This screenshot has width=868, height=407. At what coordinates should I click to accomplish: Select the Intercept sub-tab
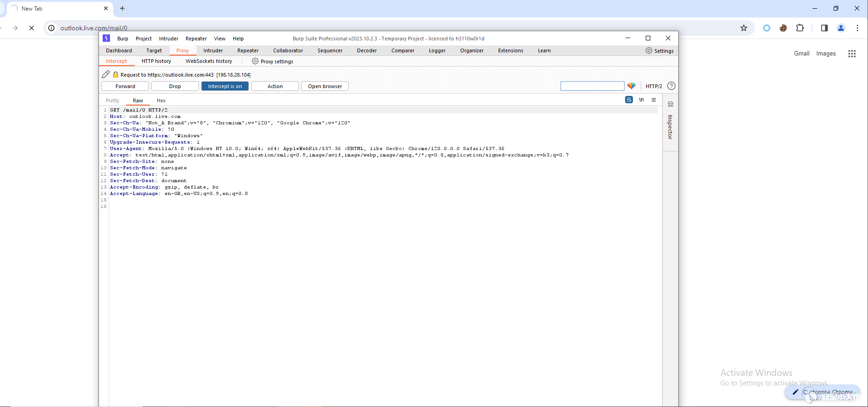coord(116,61)
